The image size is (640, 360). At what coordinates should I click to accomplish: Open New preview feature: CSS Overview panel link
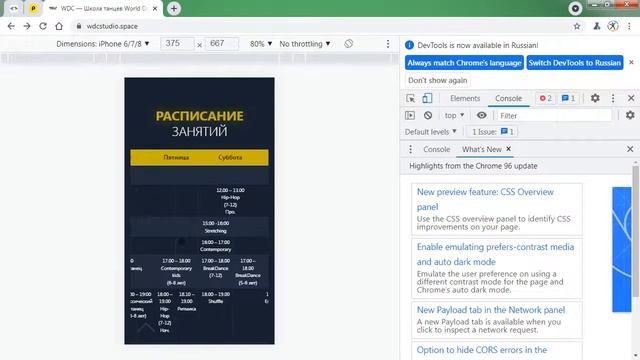click(x=485, y=199)
